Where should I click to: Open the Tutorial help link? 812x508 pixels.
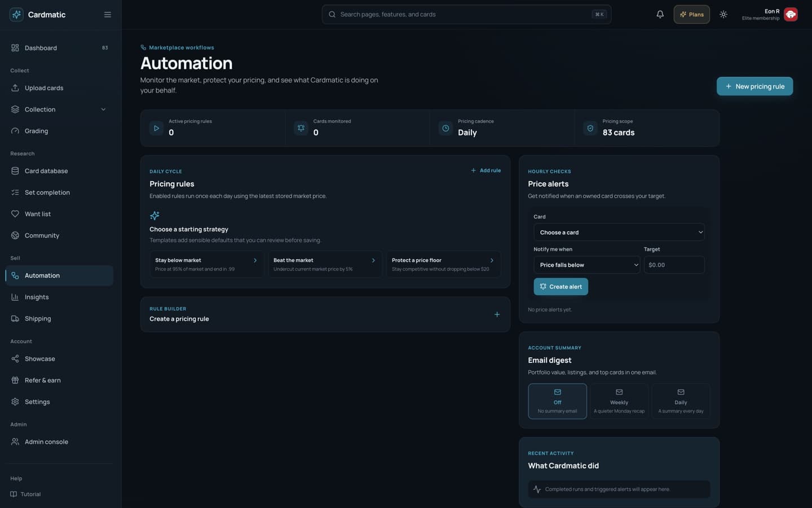point(25,494)
